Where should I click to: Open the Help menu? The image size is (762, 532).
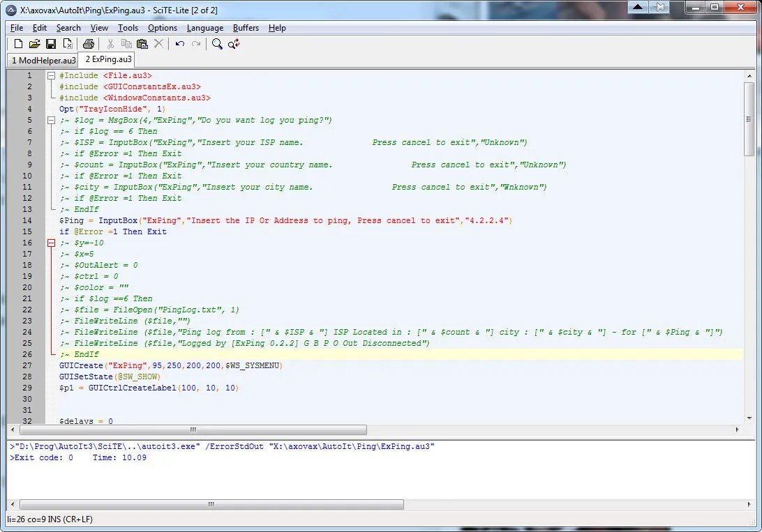(x=277, y=28)
